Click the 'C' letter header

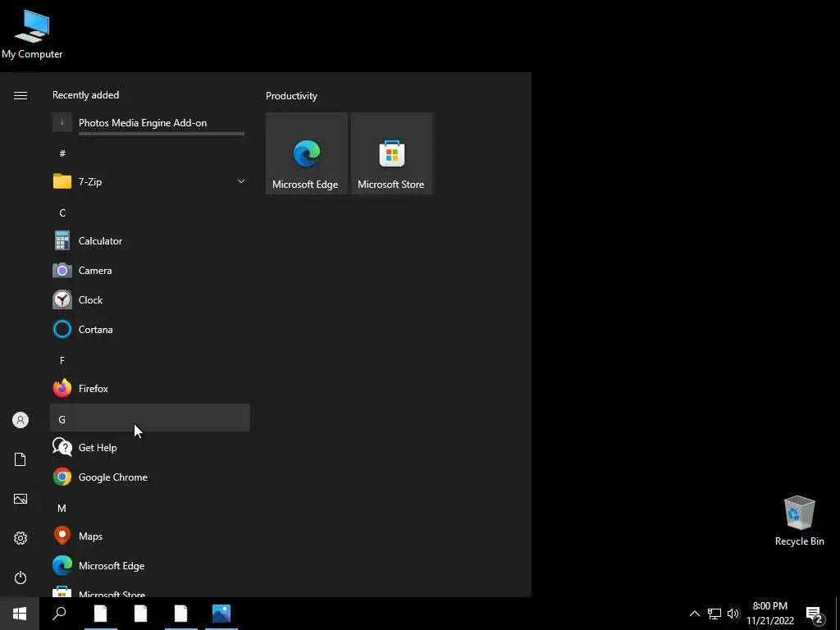(150, 212)
